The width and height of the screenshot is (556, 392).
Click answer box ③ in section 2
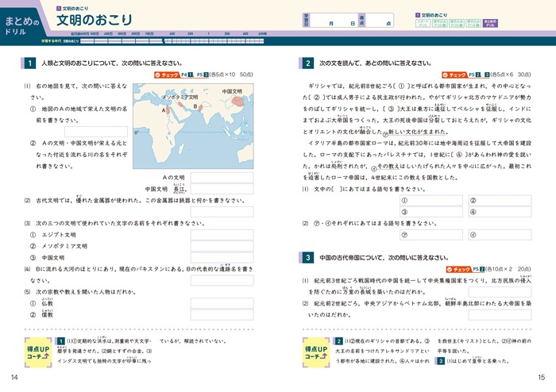tap(431, 212)
